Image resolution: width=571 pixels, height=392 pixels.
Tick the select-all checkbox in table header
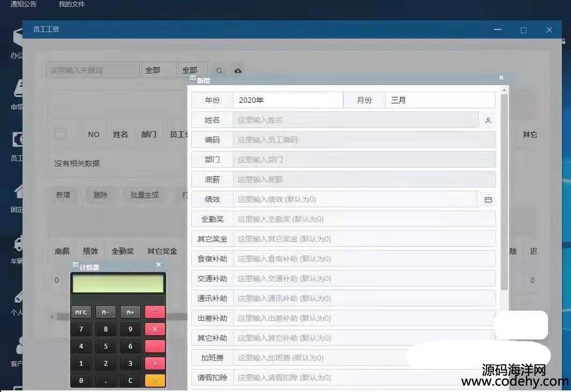click(61, 134)
